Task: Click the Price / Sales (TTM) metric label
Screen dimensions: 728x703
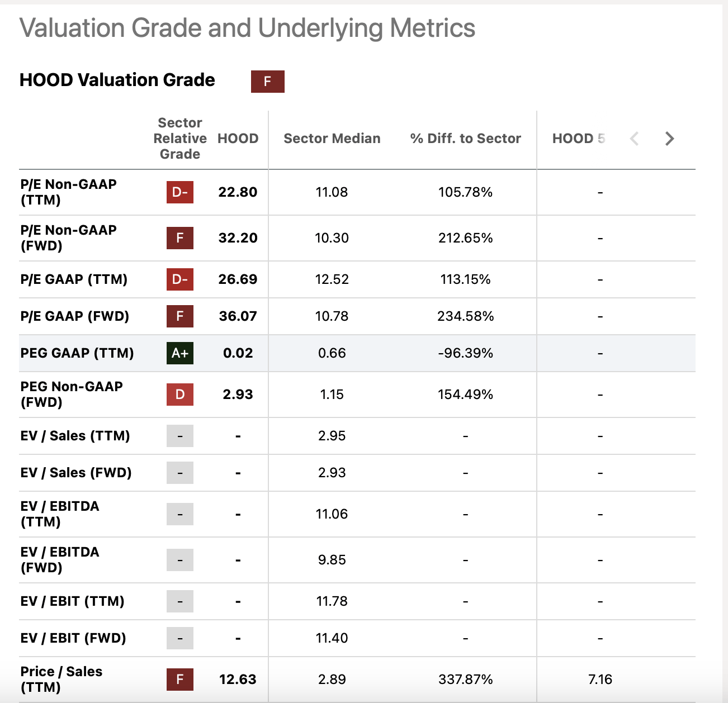Action: pos(62,680)
